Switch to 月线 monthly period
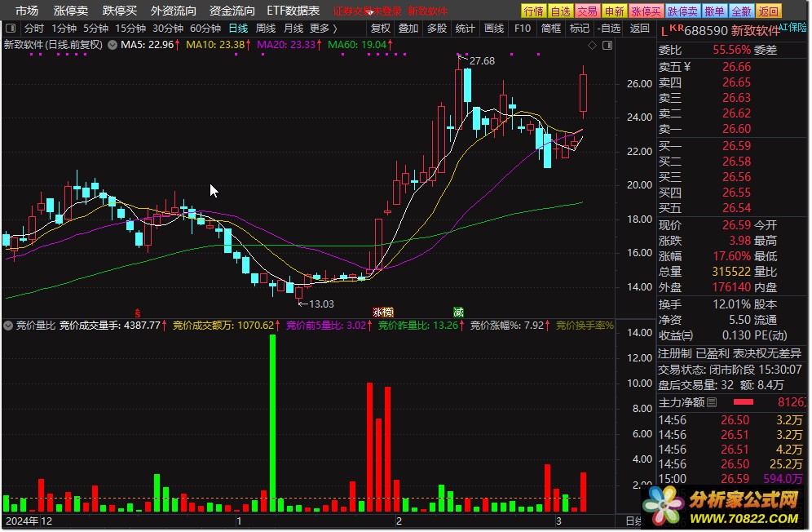Image resolution: width=812 pixels, height=532 pixels. pyautogui.click(x=293, y=28)
